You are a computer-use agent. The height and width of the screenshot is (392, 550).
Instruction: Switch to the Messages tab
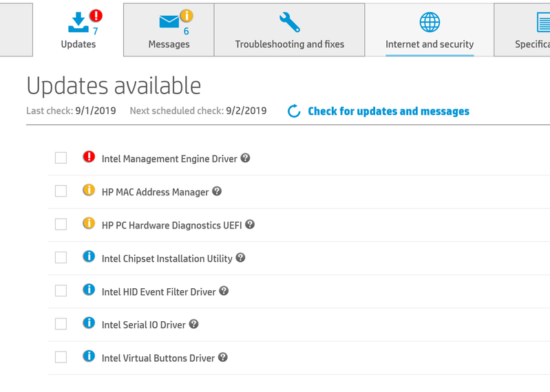click(x=169, y=30)
